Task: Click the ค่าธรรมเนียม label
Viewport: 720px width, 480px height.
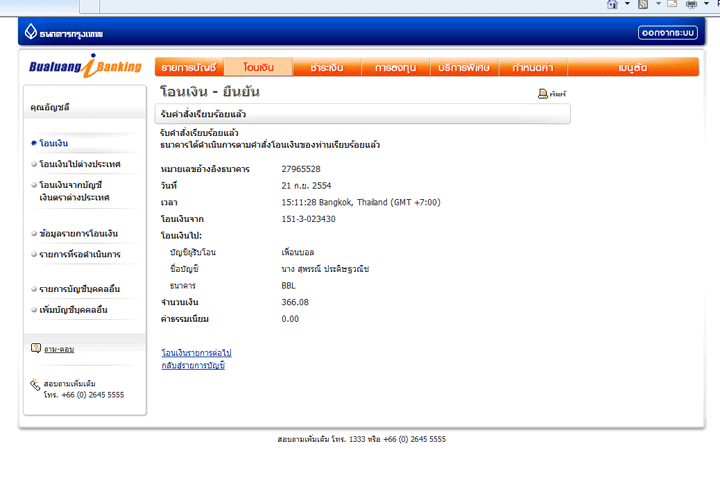Action: click(185, 319)
